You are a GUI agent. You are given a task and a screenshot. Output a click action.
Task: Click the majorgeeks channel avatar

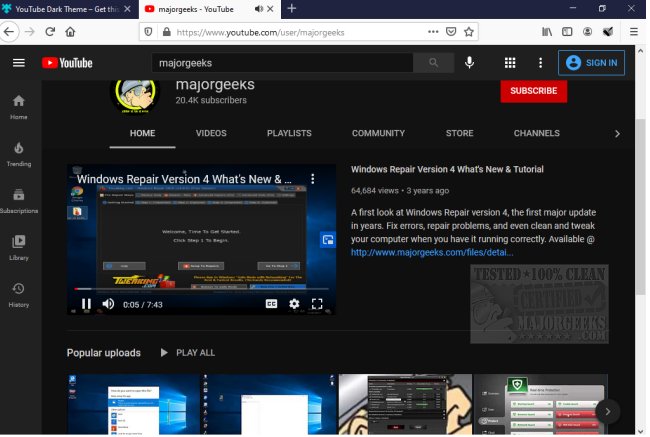(135, 95)
